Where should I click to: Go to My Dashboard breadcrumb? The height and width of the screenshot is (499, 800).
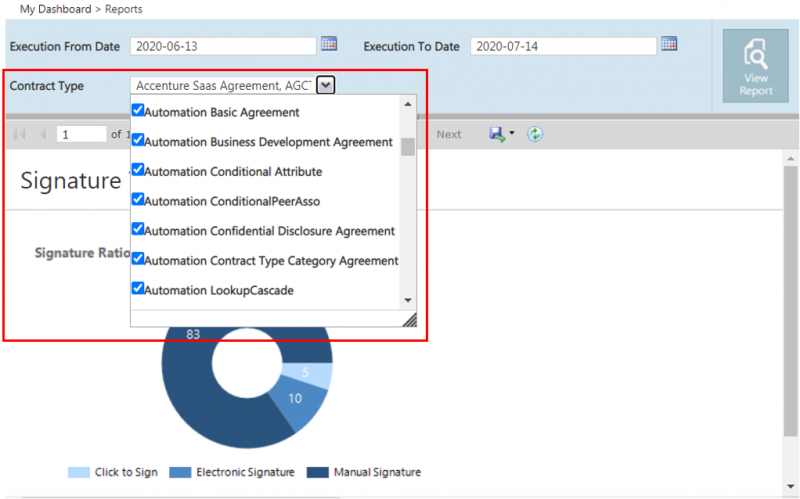pos(53,9)
